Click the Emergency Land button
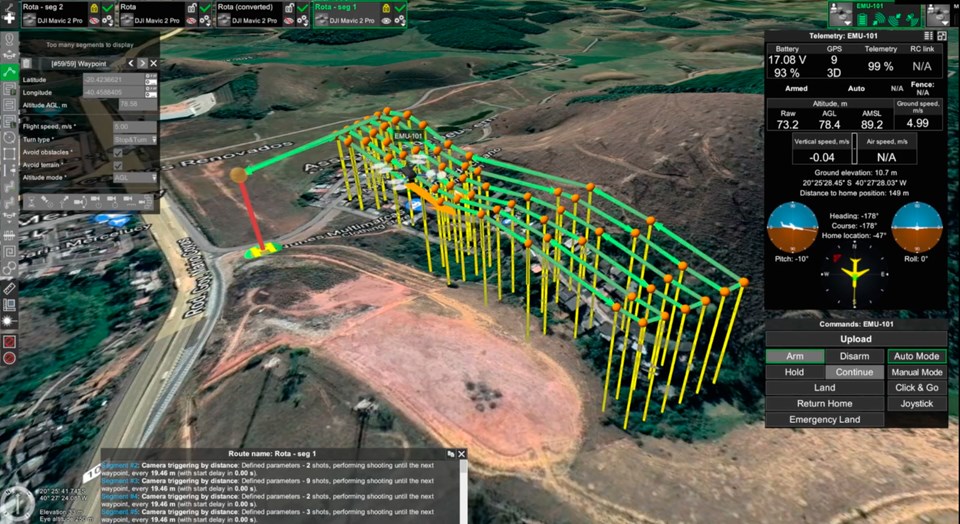 click(824, 419)
